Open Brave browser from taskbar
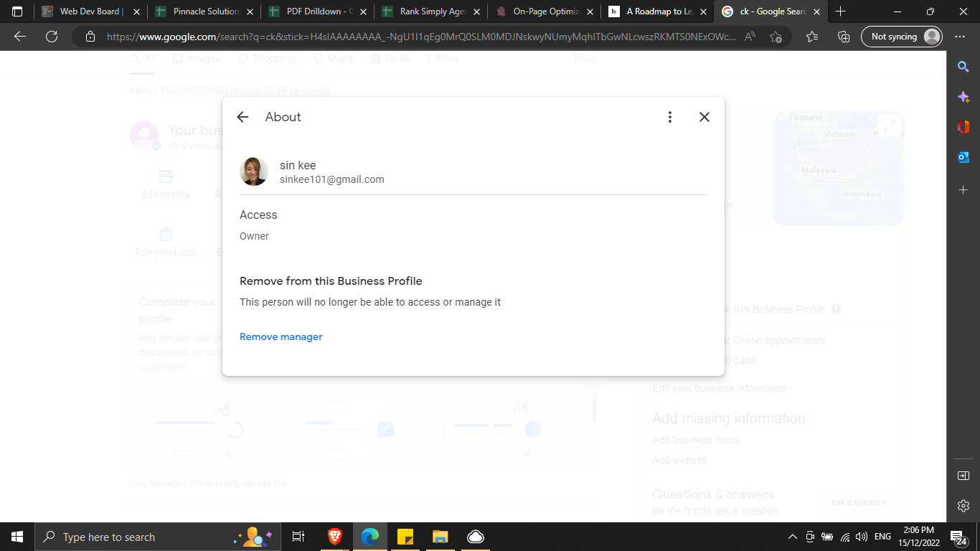 click(335, 537)
